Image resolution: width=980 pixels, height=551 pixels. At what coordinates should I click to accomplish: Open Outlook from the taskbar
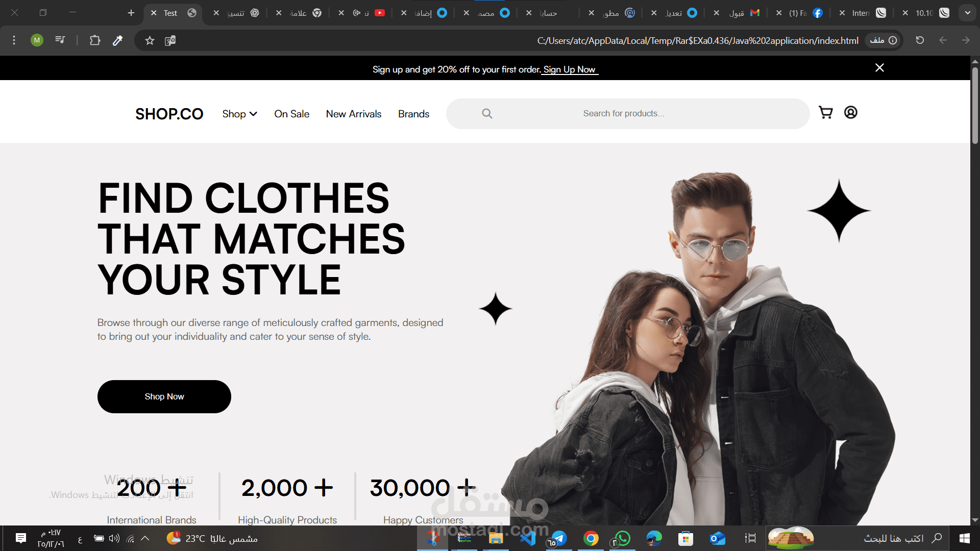pos(718,538)
